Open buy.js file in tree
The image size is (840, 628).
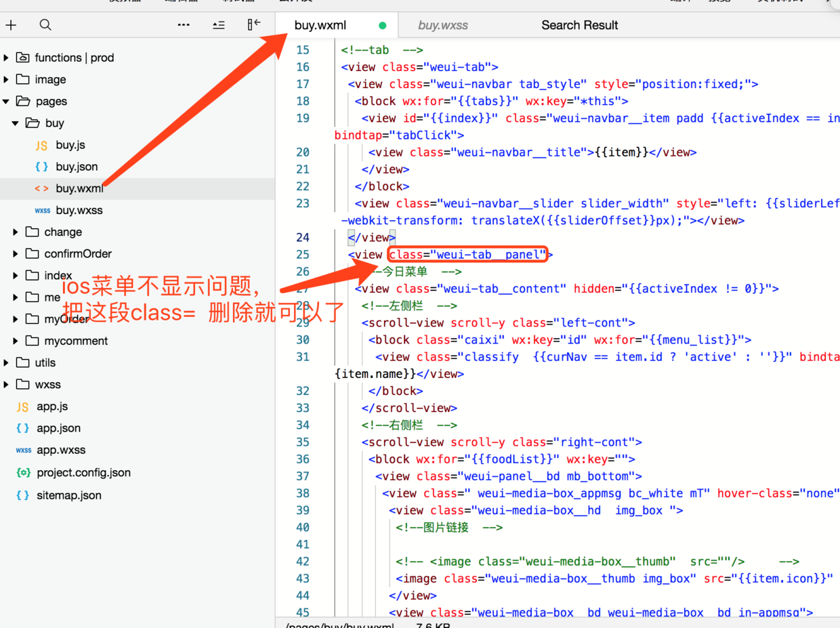70,145
